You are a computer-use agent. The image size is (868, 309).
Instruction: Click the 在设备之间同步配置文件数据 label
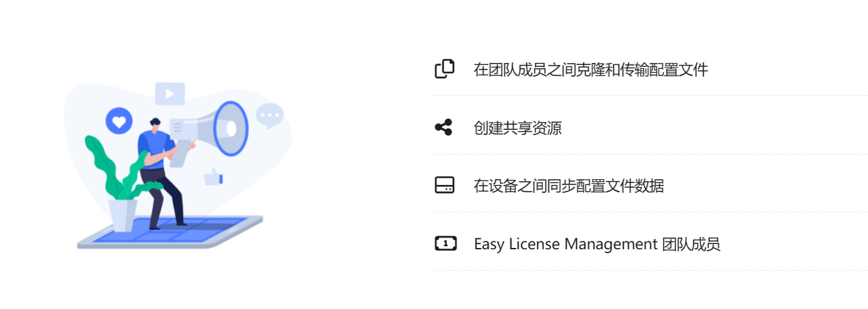click(568, 186)
